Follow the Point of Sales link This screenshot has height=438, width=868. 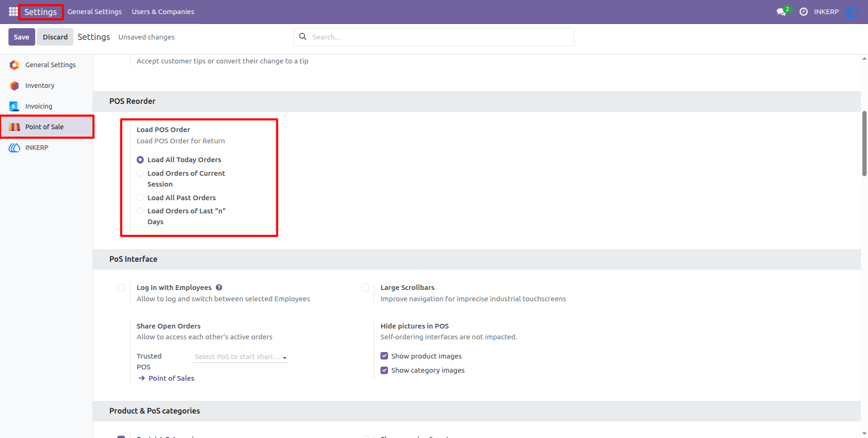[171, 378]
